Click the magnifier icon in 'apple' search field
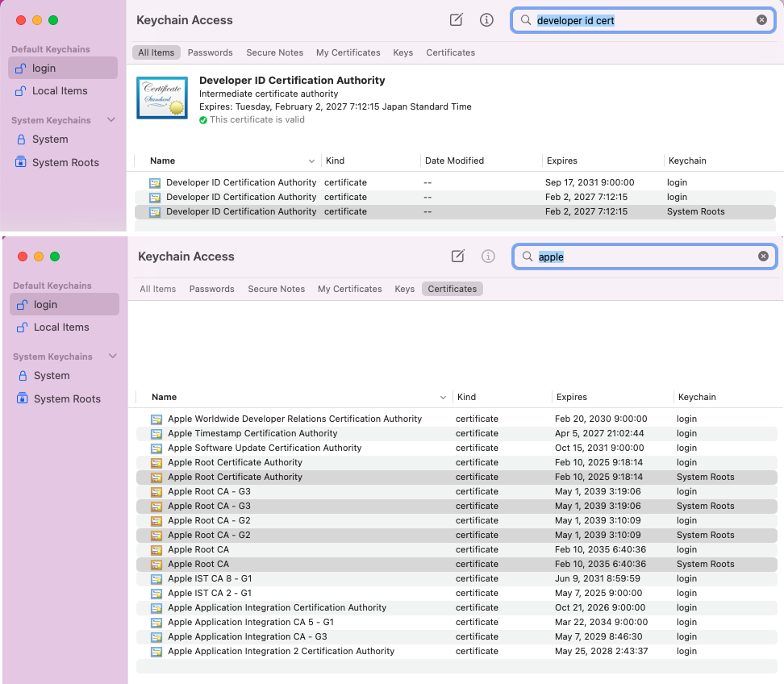Screen dimensions: 784x684 pos(528,256)
